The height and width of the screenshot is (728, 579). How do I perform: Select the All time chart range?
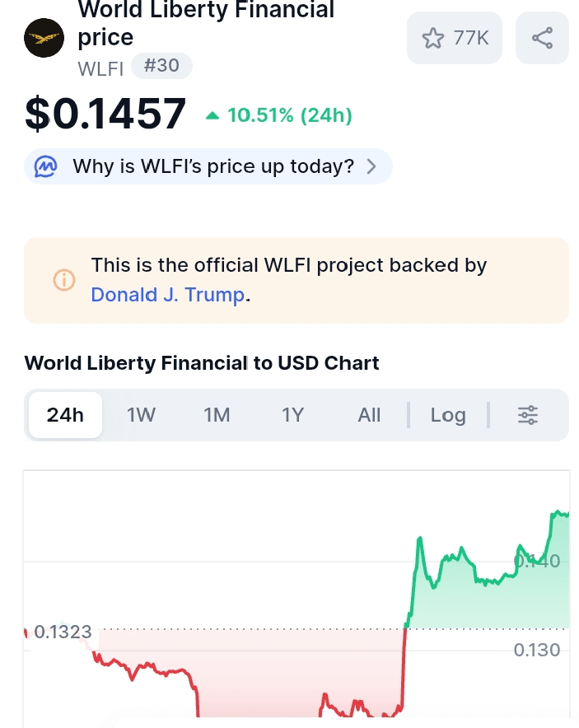coord(369,415)
